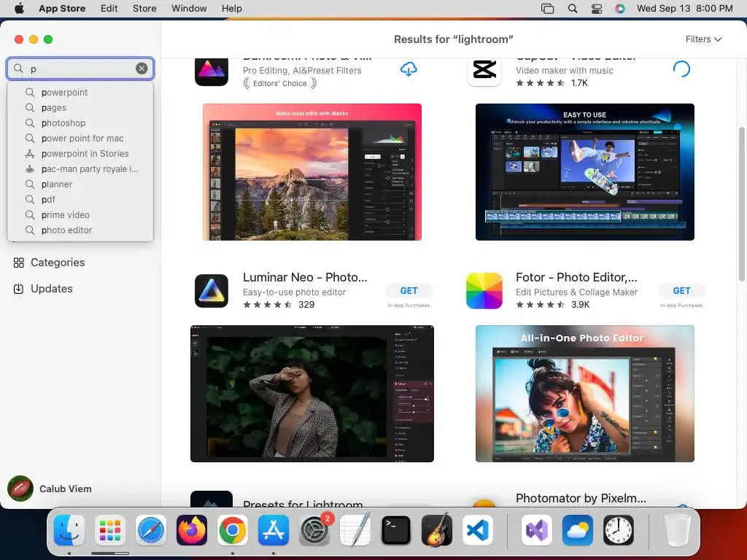This screenshot has height=560, width=747.
Task: Launch Safari from the Dock
Action: pyautogui.click(x=151, y=530)
